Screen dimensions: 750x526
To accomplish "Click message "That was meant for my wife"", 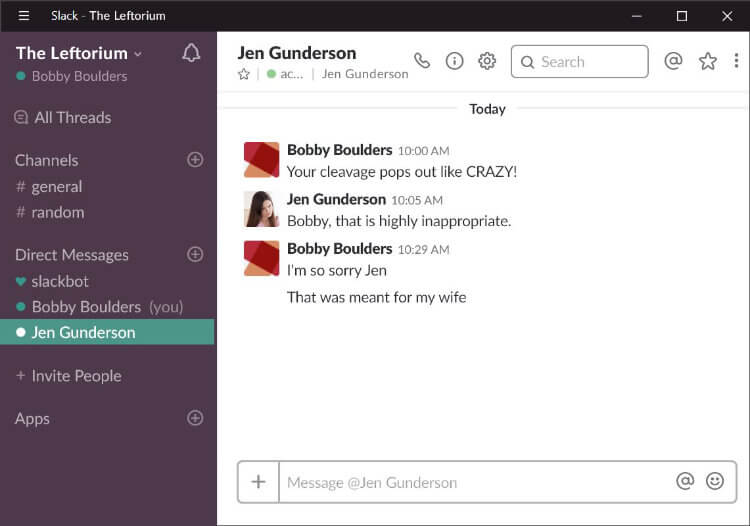I will click(376, 297).
